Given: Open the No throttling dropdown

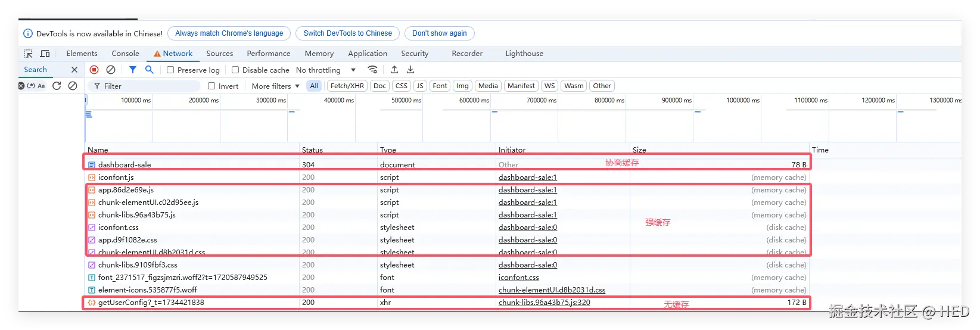Looking at the screenshot, I should coord(326,70).
